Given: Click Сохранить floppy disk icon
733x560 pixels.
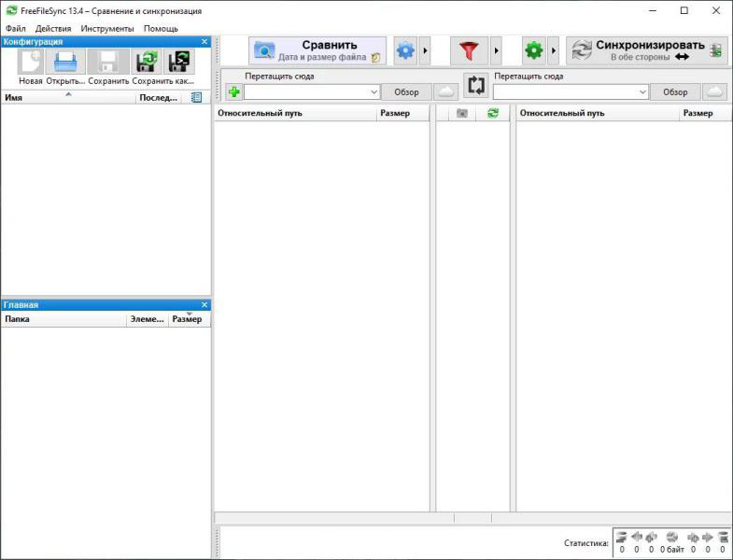Looking at the screenshot, I should (x=108, y=62).
